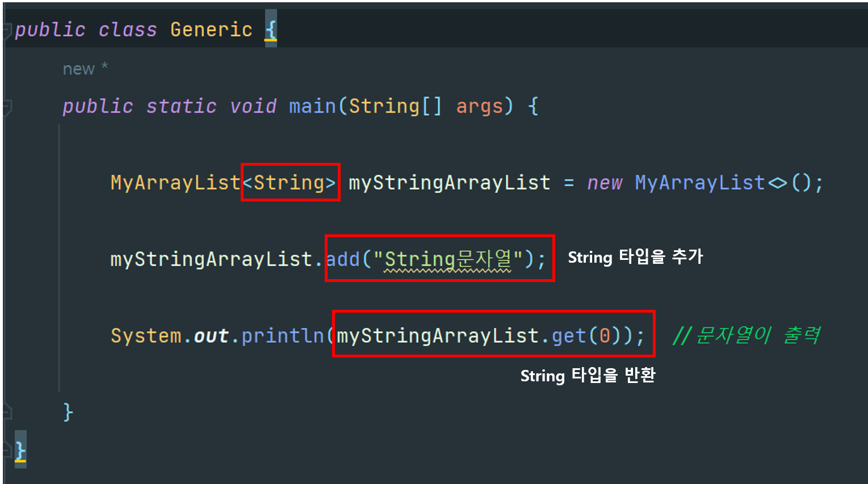Click the 'public class' keywords

(86, 30)
